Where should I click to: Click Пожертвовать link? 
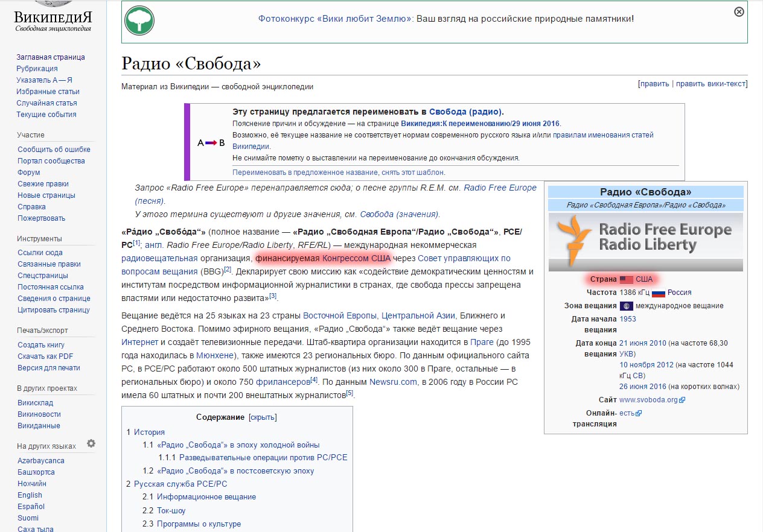click(x=41, y=218)
